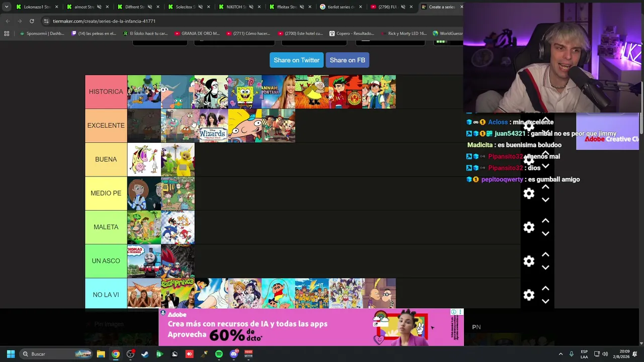The width and height of the screenshot is (644, 362).
Task: Open the clock showing 20:09
Action: (x=620, y=354)
